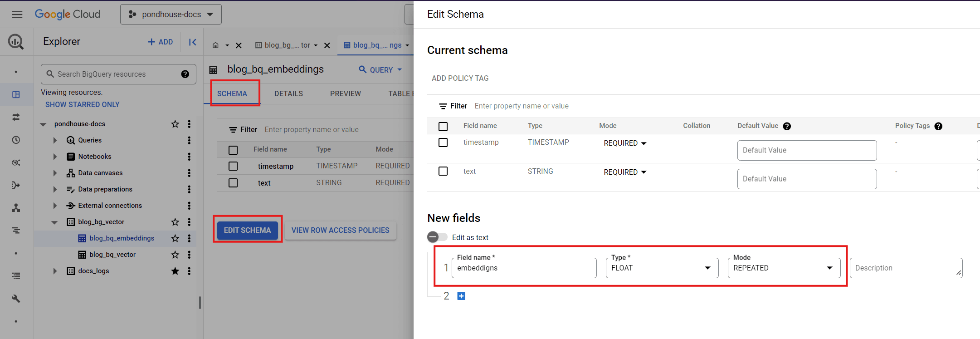980x339 pixels.
Task: Click VIEW ROW ACCESS POLICIES button
Action: [x=341, y=230]
